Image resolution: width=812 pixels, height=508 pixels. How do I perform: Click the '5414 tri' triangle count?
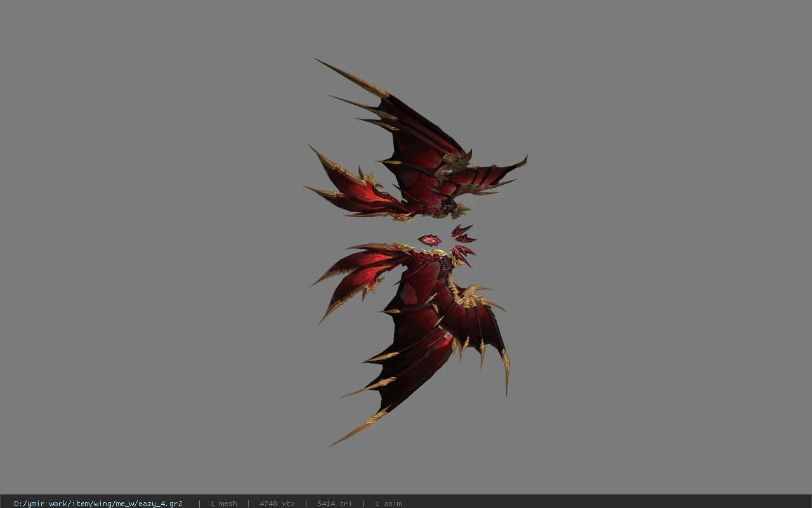click(x=334, y=504)
